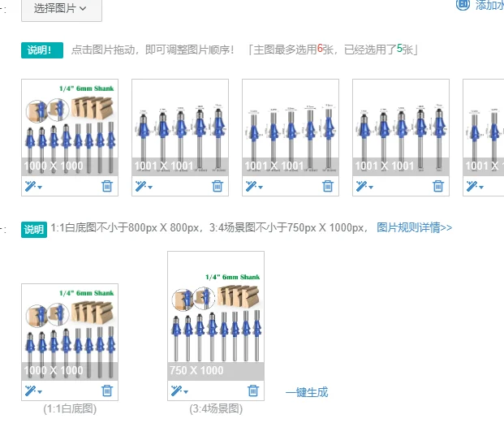Delete the 1:1白底图 with trash icon

(x=107, y=391)
